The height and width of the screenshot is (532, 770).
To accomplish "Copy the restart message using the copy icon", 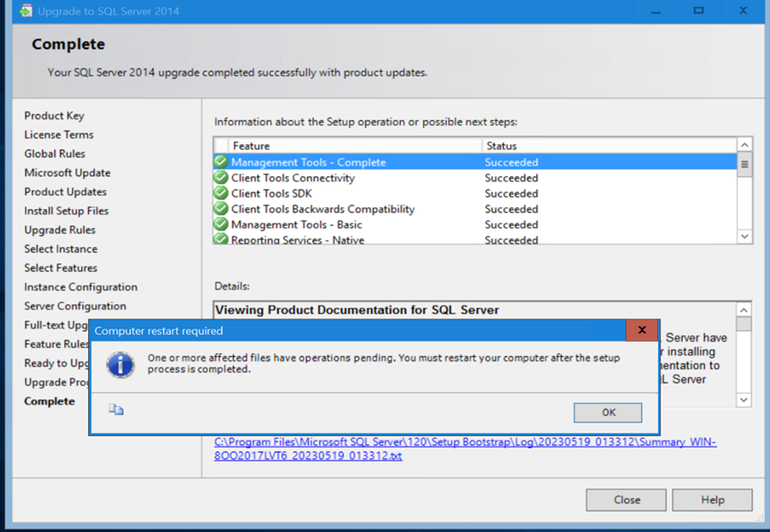I will 116,409.
